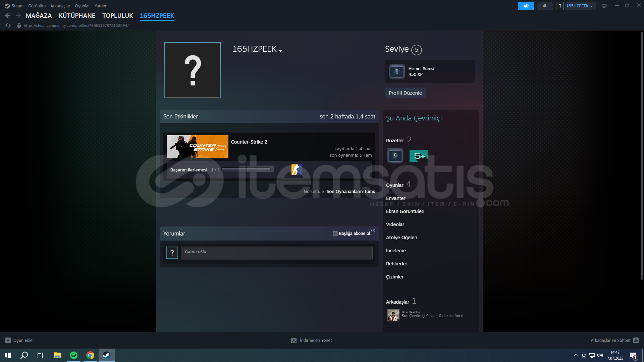Open the Steam menu

17,6
